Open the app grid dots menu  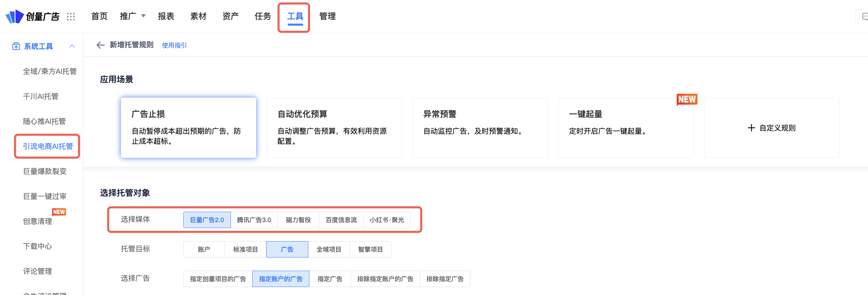[x=71, y=17]
